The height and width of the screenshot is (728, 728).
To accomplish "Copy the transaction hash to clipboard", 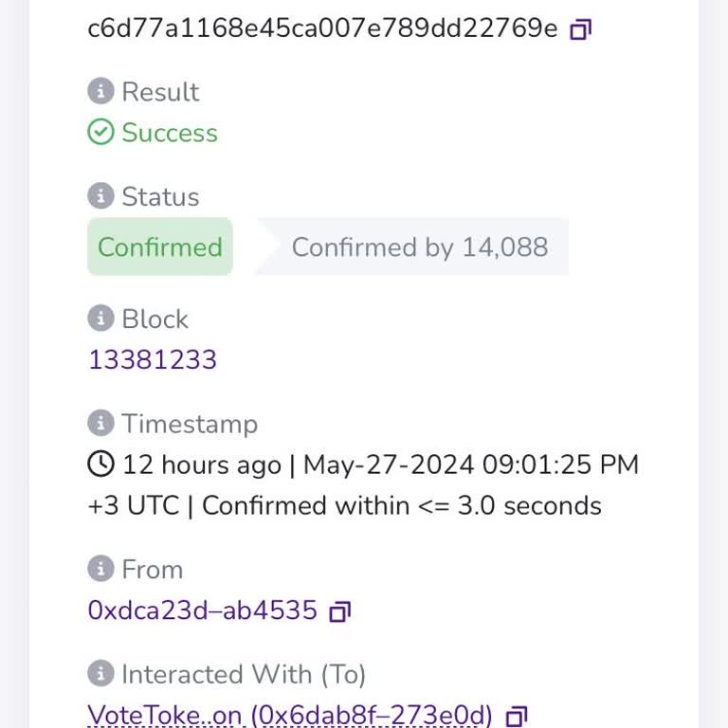I will [580, 29].
